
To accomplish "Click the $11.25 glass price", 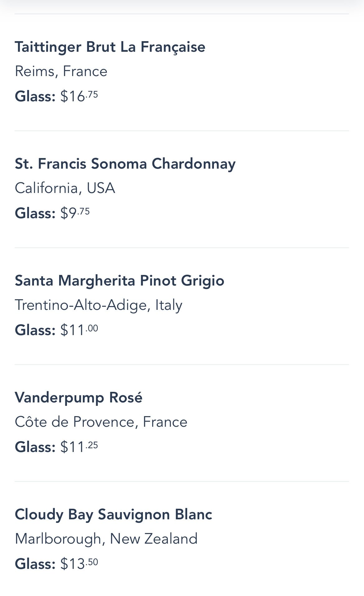I will point(79,447).
